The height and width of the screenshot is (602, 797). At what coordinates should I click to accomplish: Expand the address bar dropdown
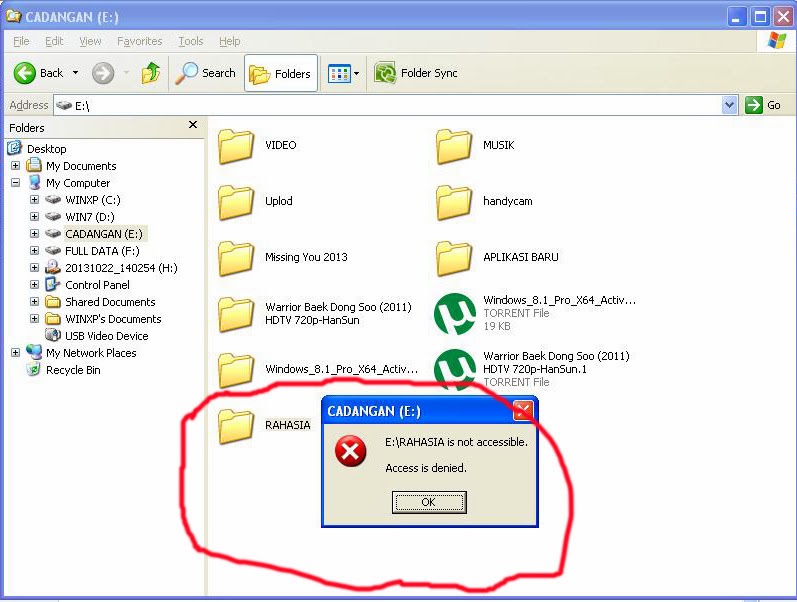coord(729,105)
